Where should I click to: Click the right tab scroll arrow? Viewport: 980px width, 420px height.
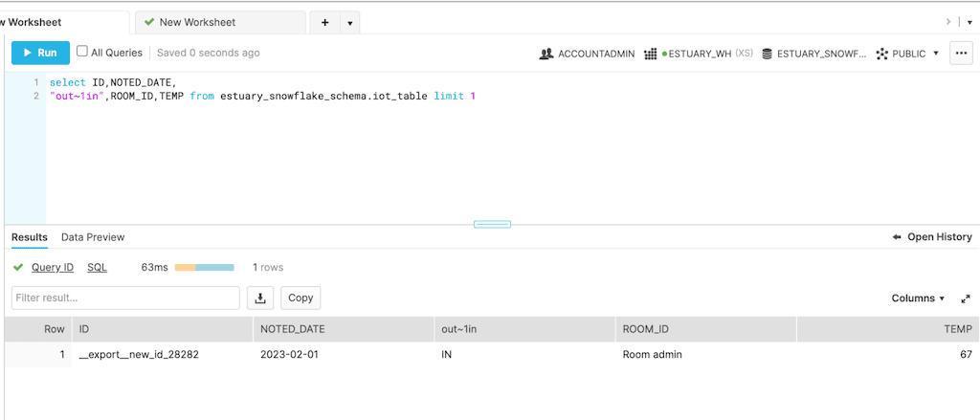(949, 22)
